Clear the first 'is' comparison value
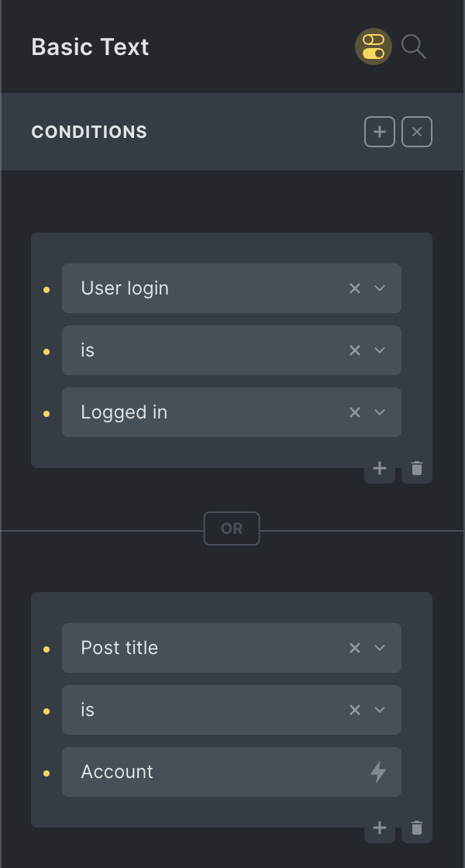 pyautogui.click(x=355, y=350)
